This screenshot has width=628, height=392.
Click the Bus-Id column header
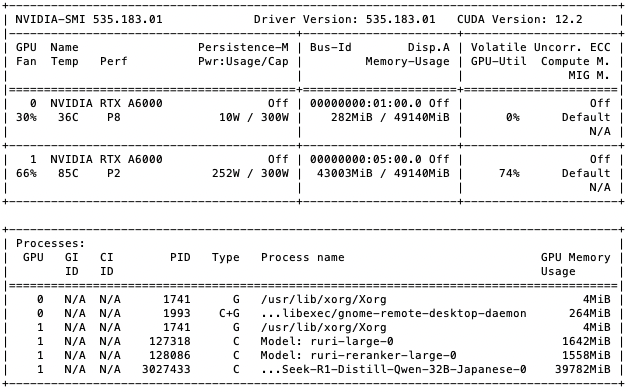[330, 47]
